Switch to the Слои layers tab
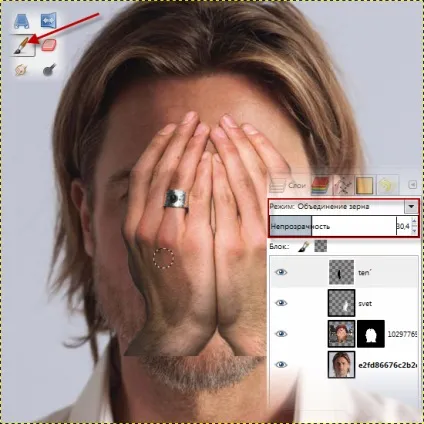Screen dimensions: 424x424 [x=288, y=185]
